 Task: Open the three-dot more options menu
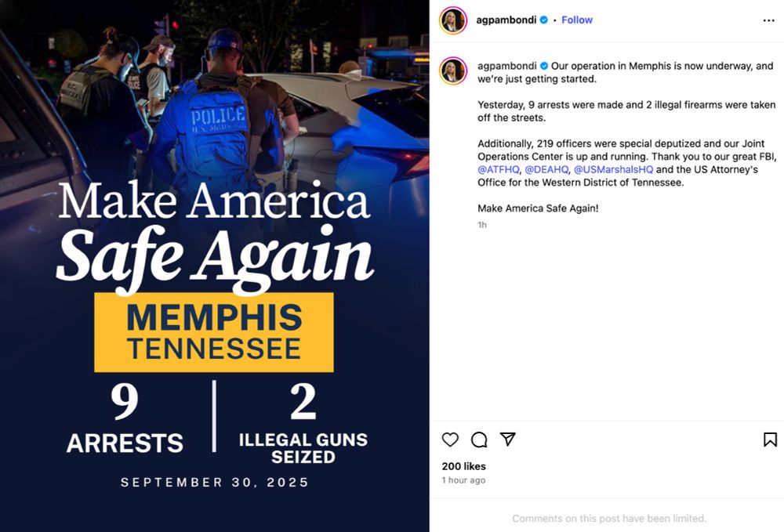pos(768,20)
